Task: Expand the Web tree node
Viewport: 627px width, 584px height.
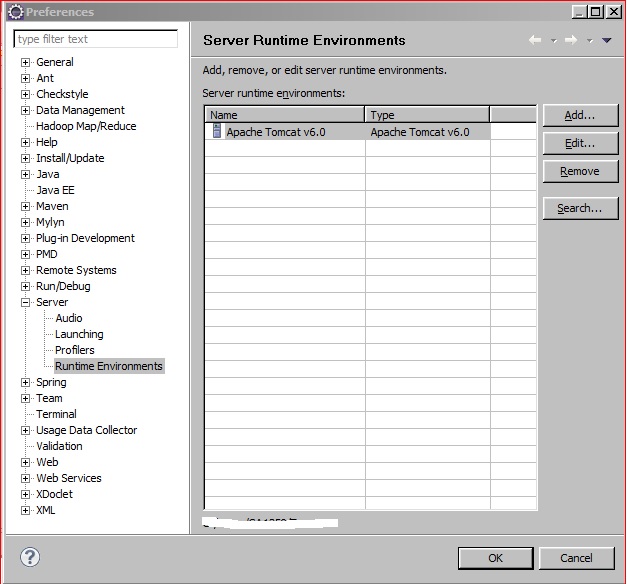Action: 26,462
